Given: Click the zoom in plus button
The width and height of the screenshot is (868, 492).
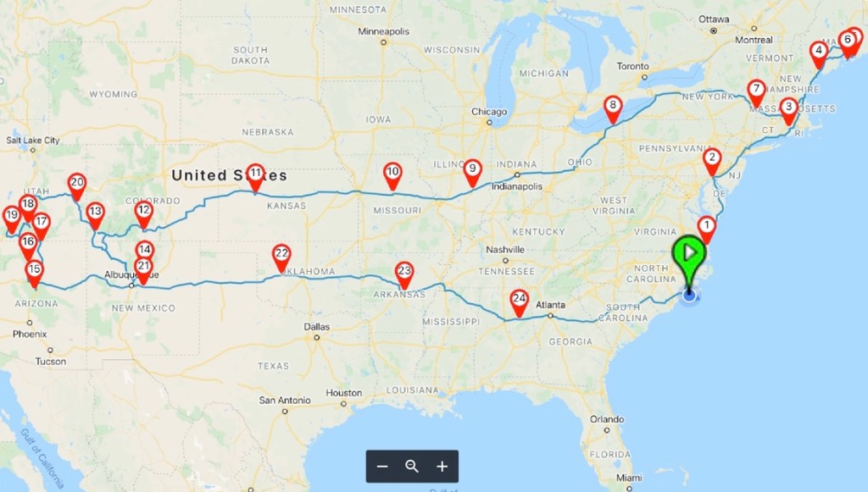Looking at the screenshot, I should point(442,467).
